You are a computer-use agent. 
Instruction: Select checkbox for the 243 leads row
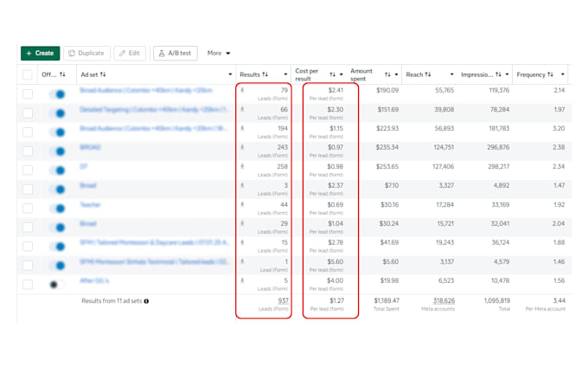[x=28, y=151]
